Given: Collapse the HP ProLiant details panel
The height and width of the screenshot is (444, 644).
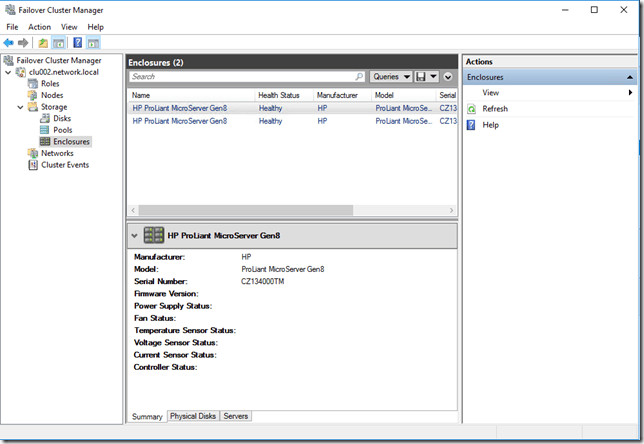Looking at the screenshot, I should tap(135, 235).
